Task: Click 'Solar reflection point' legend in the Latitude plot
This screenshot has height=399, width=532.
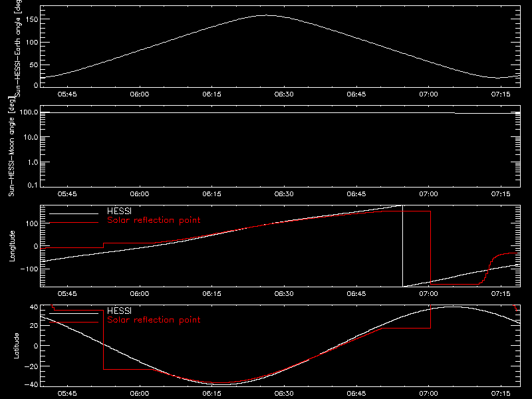Action: click(154, 320)
